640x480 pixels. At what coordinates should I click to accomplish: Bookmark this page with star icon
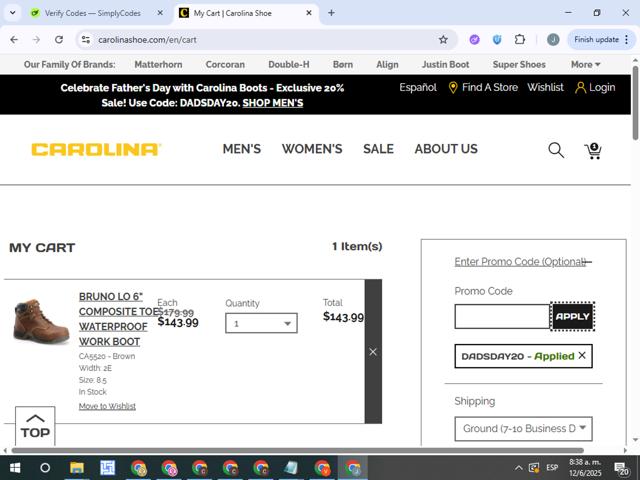pyautogui.click(x=443, y=40)
